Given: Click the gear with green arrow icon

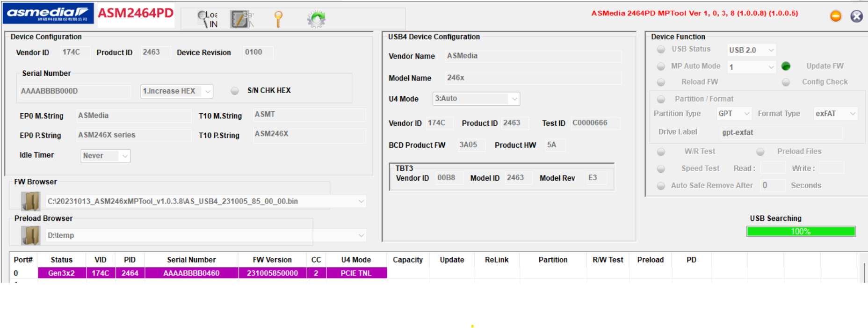Looking at the screenshot, I should [316, 19].
